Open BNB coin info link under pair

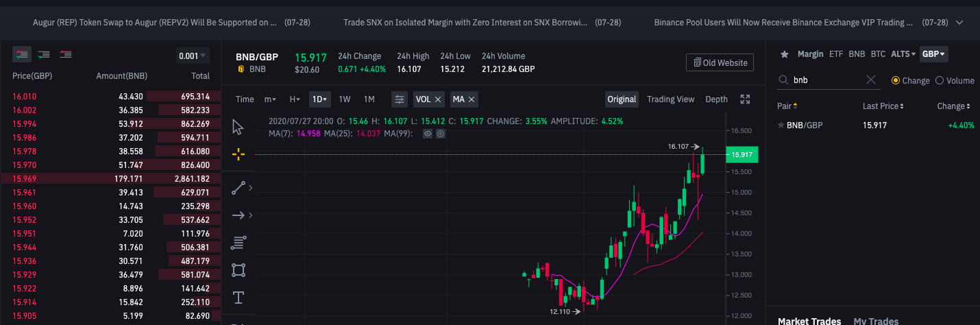(x=258, y=69)
